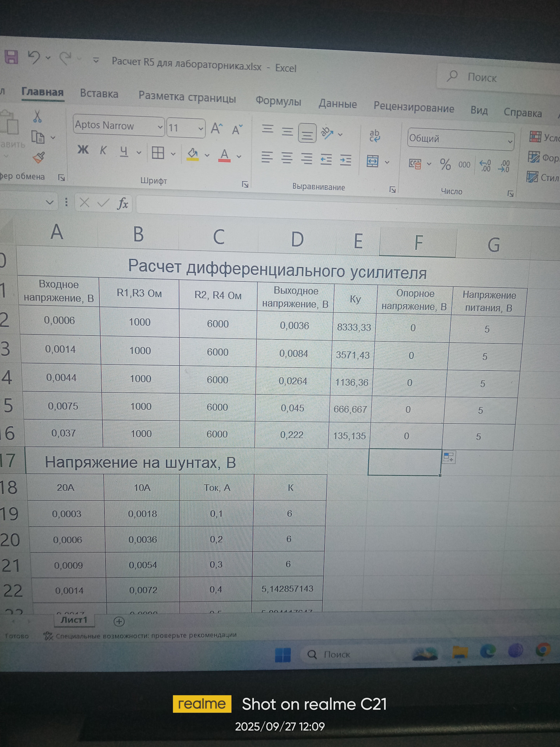Click the Increase Font Size icon

[217, 128]
